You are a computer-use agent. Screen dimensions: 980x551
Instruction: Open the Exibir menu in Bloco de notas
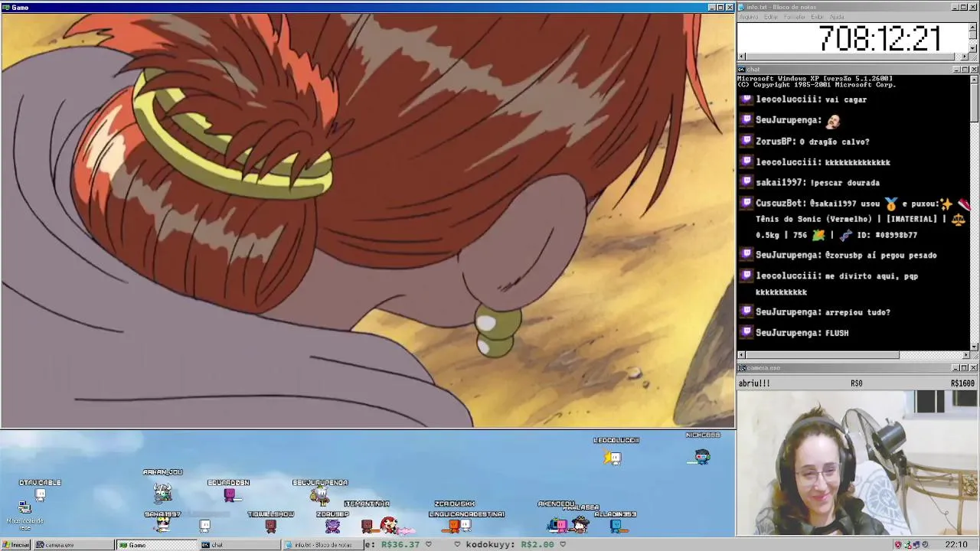point(817,17)
